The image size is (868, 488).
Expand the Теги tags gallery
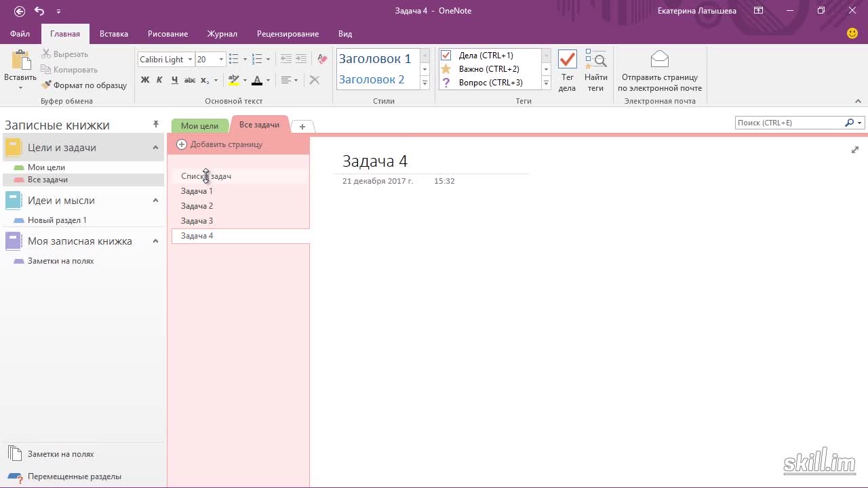coord(546,83)
